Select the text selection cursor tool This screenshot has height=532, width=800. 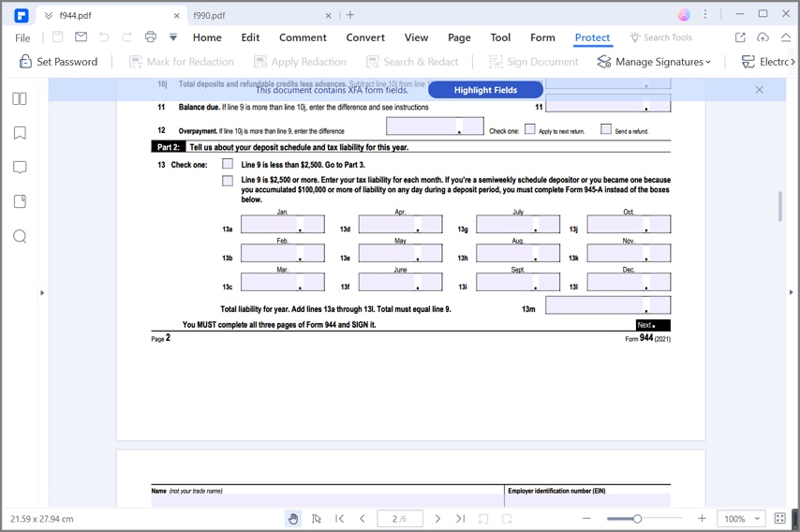click(x=317, y=519)
